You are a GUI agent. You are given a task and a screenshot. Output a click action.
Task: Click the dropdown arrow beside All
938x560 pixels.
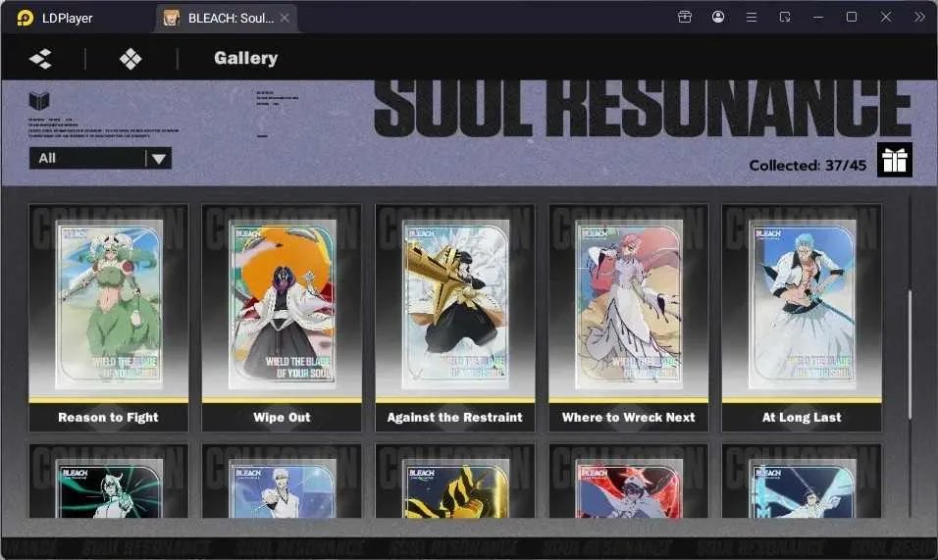(x=159, y=158)
